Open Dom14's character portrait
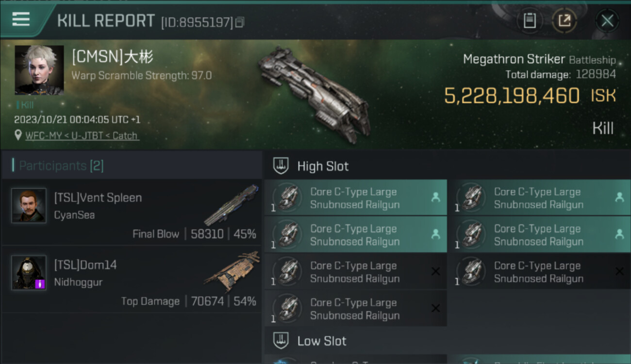This screenshot has width=631, height=364. 29,273
